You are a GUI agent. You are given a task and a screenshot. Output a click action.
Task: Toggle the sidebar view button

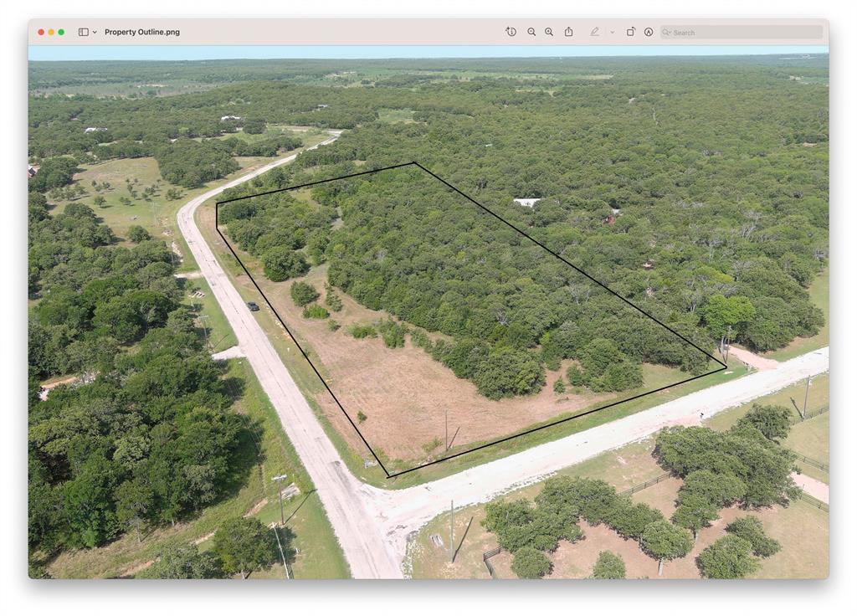pyautogui.click(x=83, y=32)
